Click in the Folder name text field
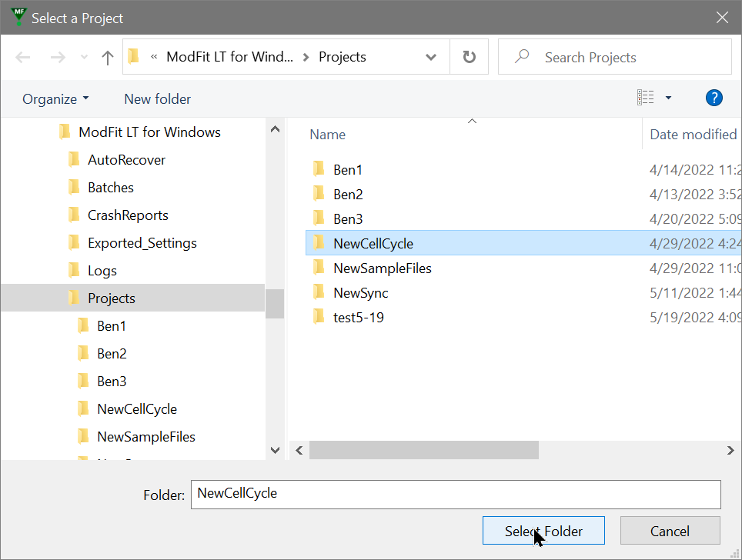This screenshot has height=560, width=742. (x=456, y=495)
